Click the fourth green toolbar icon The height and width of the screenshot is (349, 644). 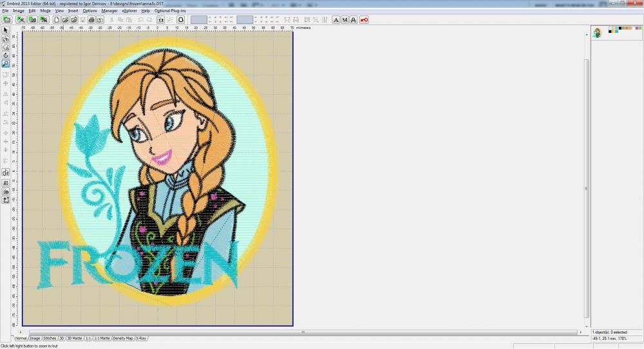44,20
